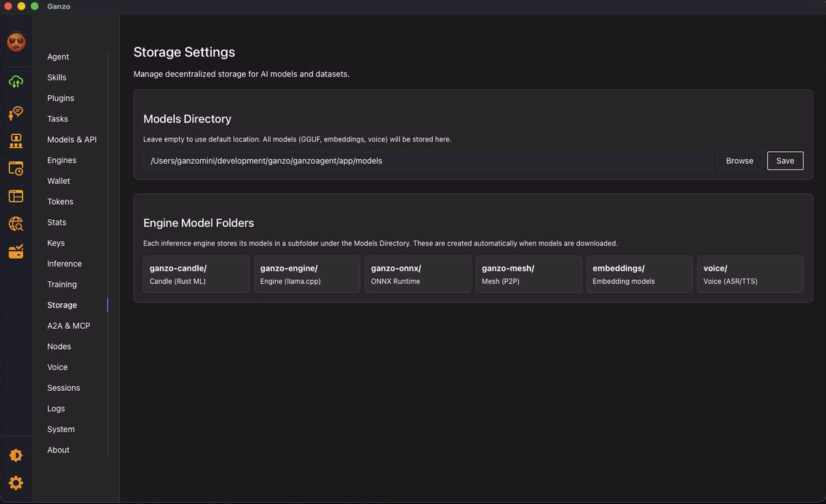The image size is (826, 504).
Task: Open the green cloud sync icon
Action: click(16, 81)
